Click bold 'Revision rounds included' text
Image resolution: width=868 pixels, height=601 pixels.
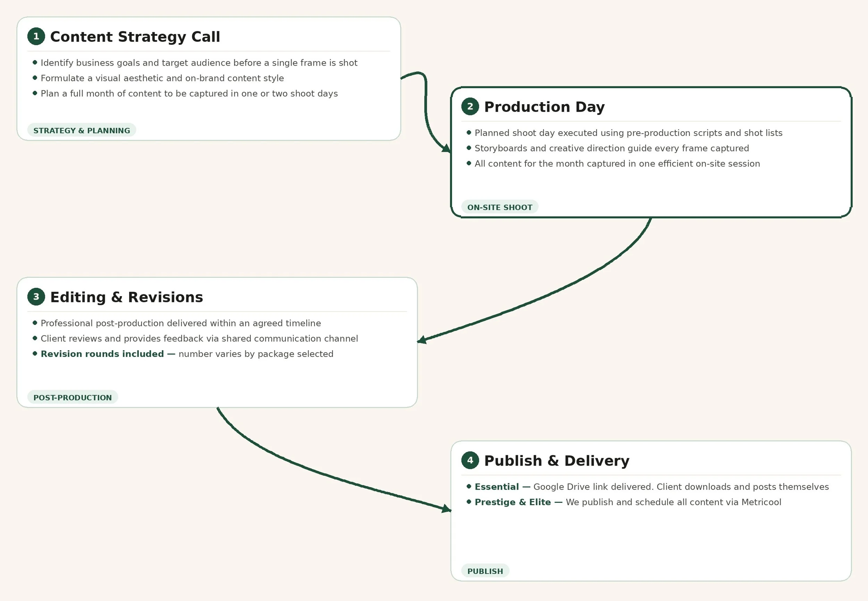(x=102, y=354)
